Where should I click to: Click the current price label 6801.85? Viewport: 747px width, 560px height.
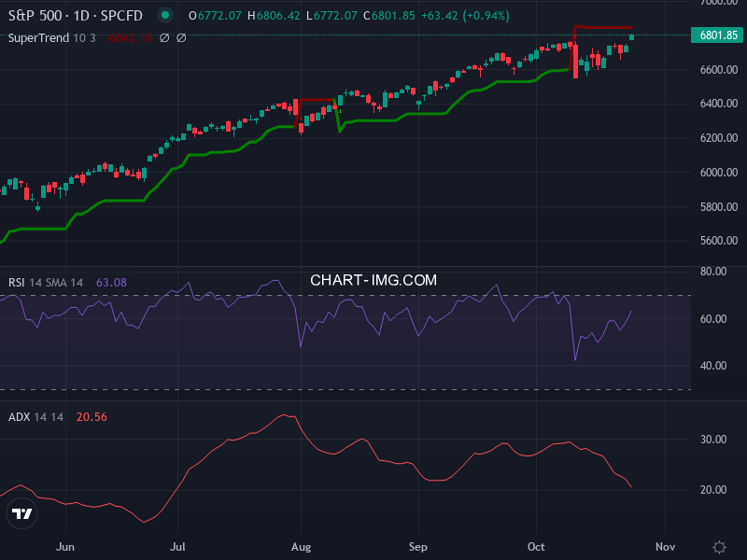(x=714, y=35)
